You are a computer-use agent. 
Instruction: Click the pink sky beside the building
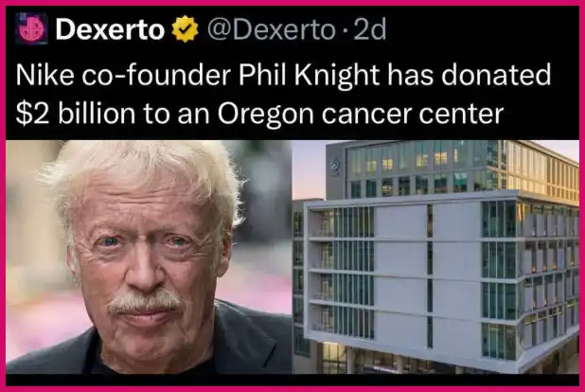(x=309, y=169)
